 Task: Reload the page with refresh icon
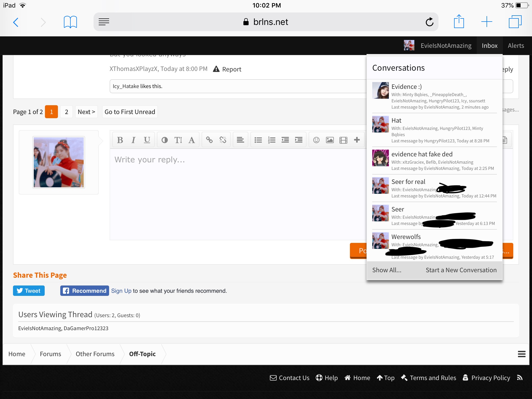coord(429,22)
